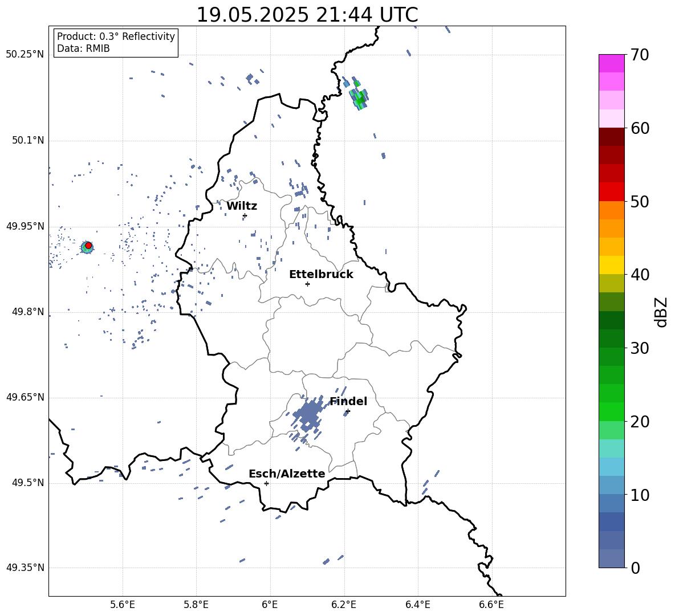Viewport: 675px width, 616px height.
Task: Click the Findel location label
Action: (x=348, y=401)
